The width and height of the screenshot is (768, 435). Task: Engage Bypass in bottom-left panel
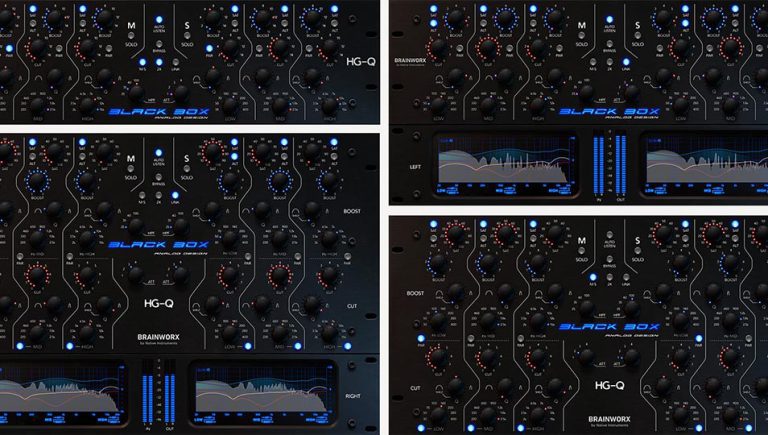click(159, 177)
